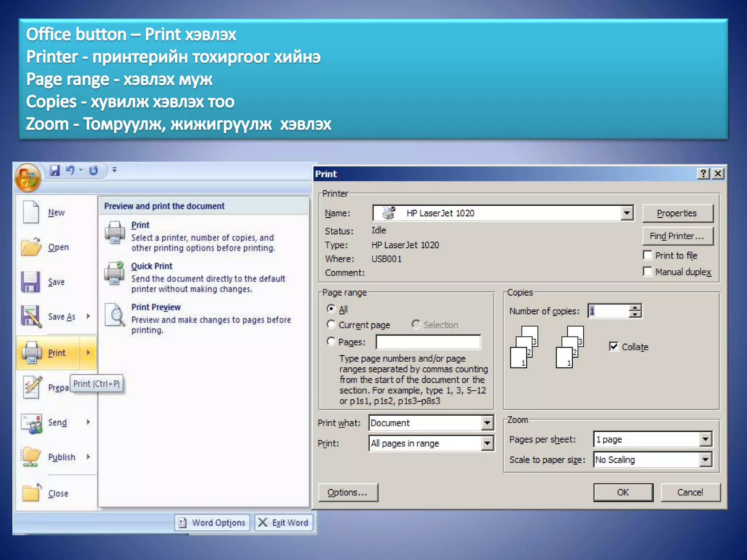747x560 pixels.
Task: Click the Properties button
Action: [x=677, y=213]
